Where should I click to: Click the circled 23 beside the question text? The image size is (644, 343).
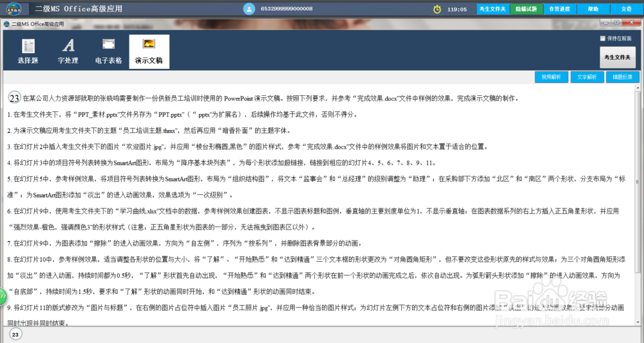pyautogui.click(x=14, y=98)
